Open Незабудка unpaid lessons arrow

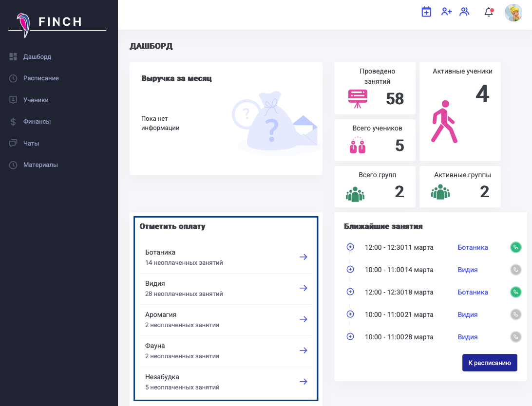(x=304, y=382)
